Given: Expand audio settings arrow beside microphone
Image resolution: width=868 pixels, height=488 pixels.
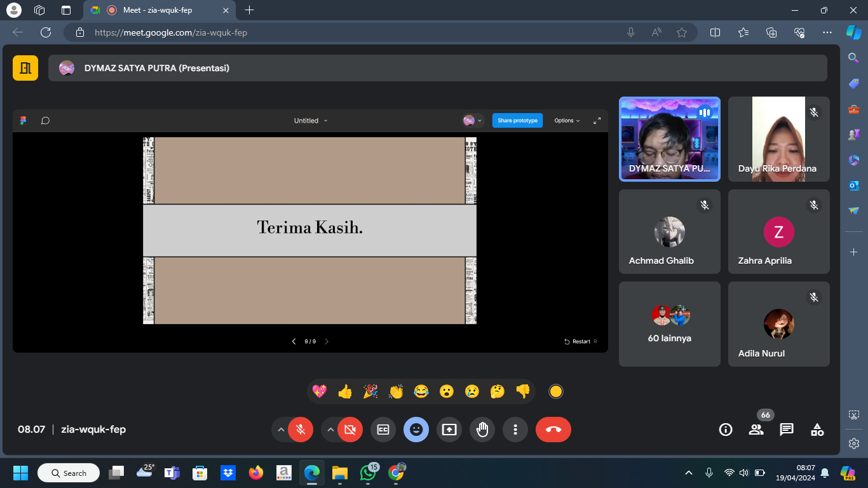Looking at the screenshot, I should [281, 430].
